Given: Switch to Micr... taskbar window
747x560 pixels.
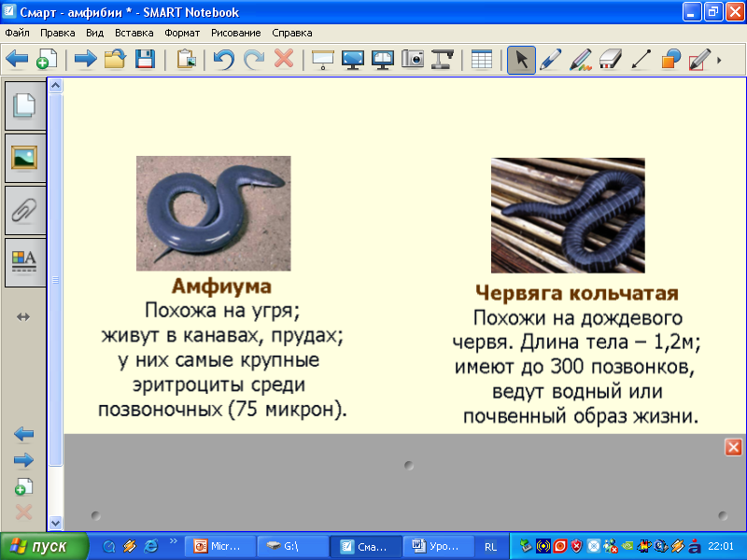Looking at the screenshot, I should tap(220, 546).
